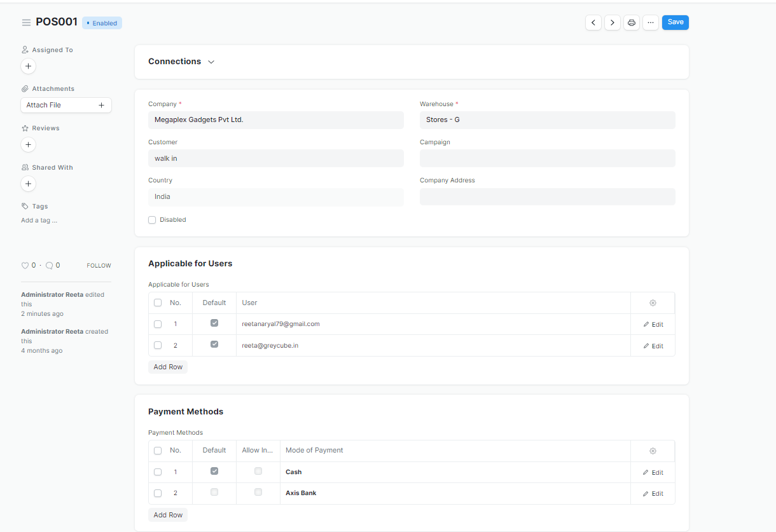Open the three-dots more options menu
This screenshot has width=776, height=532.
click(x=650, y=22)
